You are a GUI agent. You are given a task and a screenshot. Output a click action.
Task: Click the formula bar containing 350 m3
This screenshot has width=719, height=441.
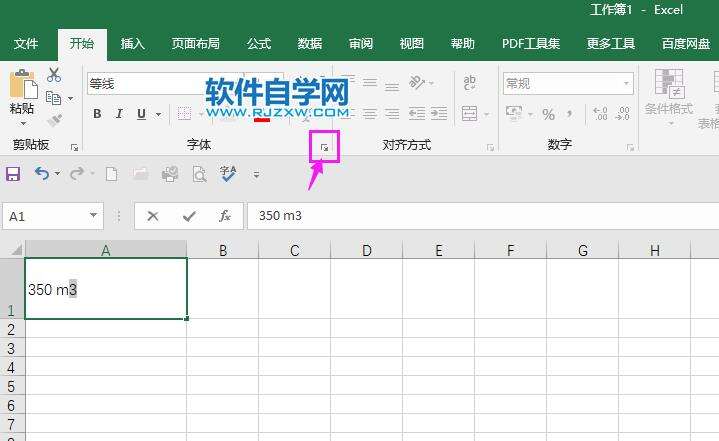point(483,216)
